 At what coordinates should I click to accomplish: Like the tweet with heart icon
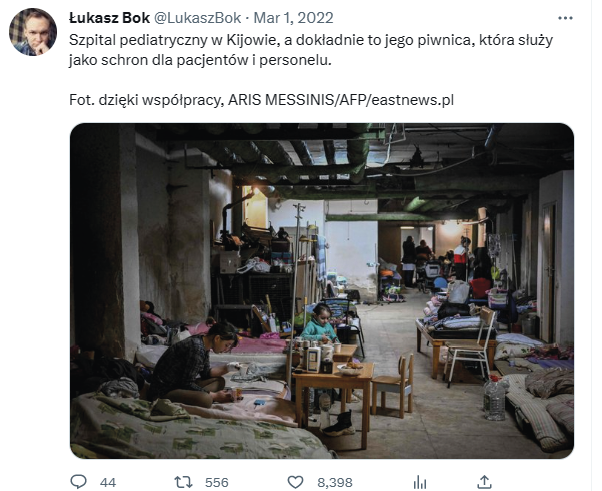295,482
